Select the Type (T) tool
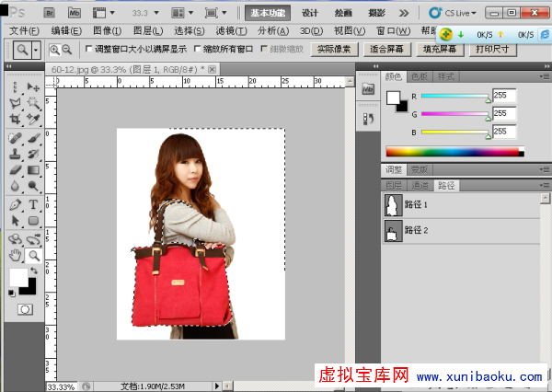Screen dimensions: 552x392 [x=33, y=204]
